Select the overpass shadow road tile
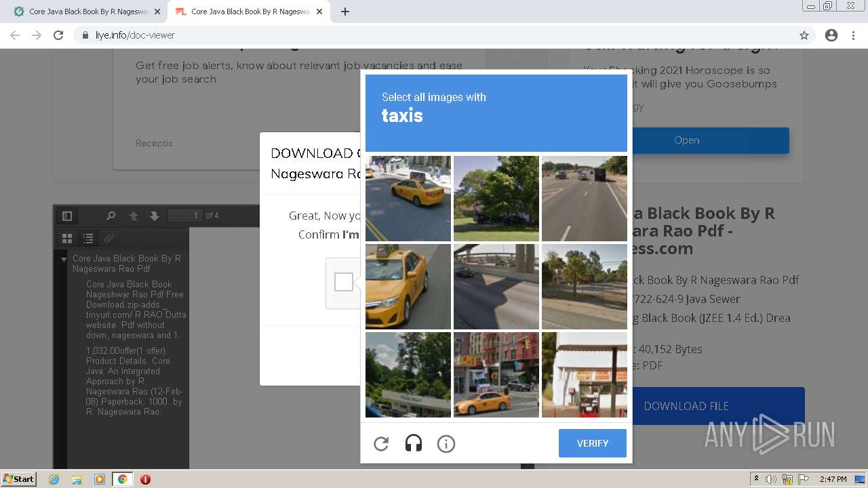The width and height of the screenshot is (868, 488). (496, 287)
